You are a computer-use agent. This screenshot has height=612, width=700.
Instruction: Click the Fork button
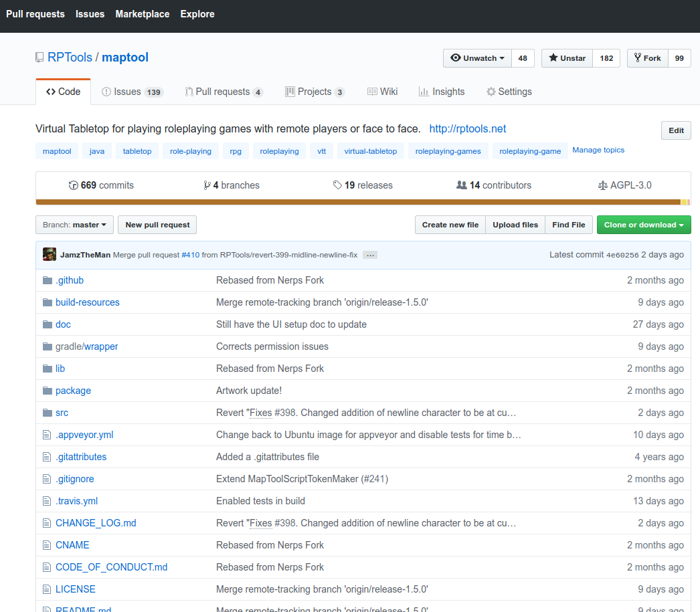tap(648, 58)
